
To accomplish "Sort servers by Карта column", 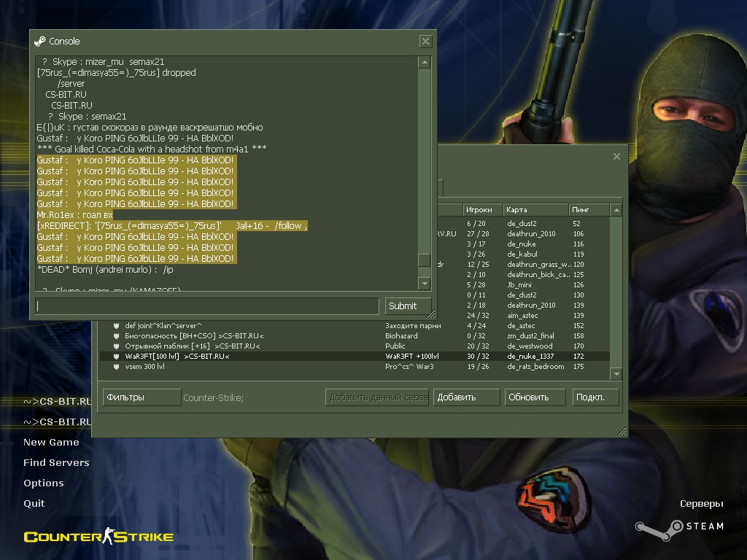I will (536, 210).
